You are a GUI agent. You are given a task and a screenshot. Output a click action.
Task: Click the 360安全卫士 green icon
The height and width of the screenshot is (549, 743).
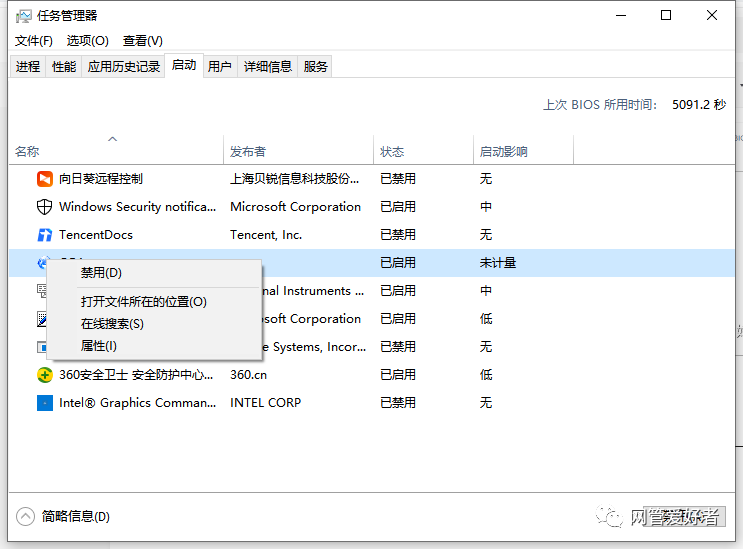pyautogui.click(x=45, y=375)
